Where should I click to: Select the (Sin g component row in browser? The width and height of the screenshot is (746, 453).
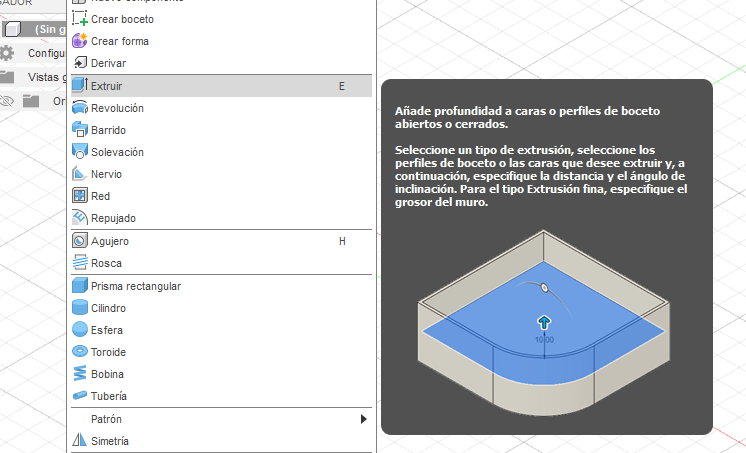tap(34, 29)
